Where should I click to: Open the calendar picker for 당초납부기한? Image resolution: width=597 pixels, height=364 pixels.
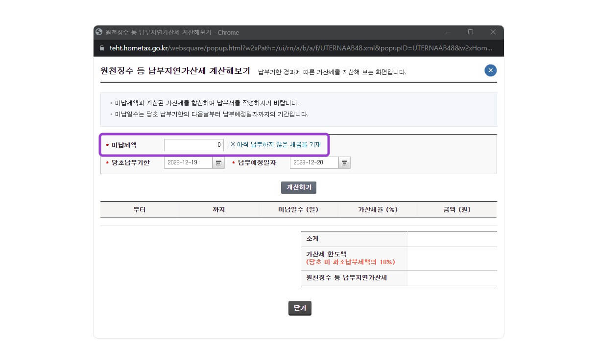(218, 163)
